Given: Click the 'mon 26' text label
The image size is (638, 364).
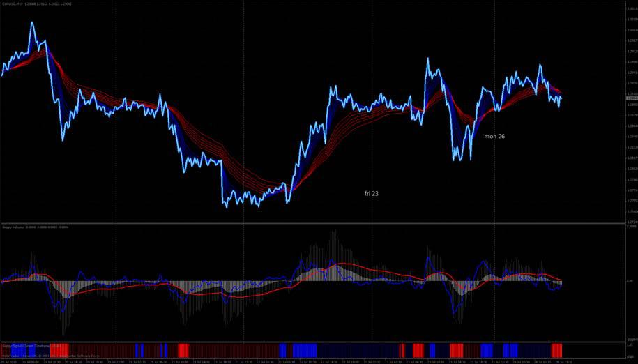Looking at the screenshot, I should 494,136.
